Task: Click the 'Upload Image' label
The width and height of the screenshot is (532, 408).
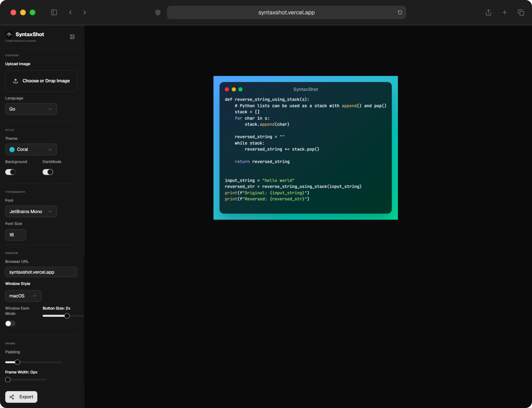Action: (18, 64)
